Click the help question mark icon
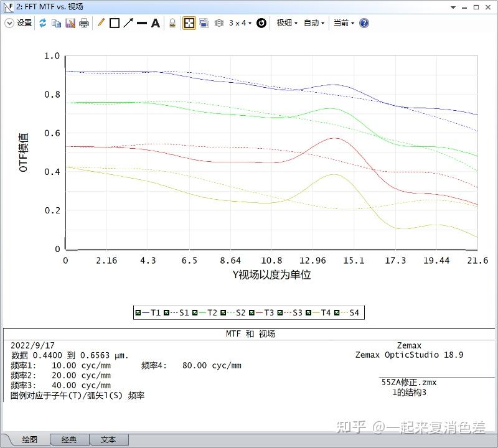Image resolution: width=498 pixels, height=448 pixels. coord(364,23)
